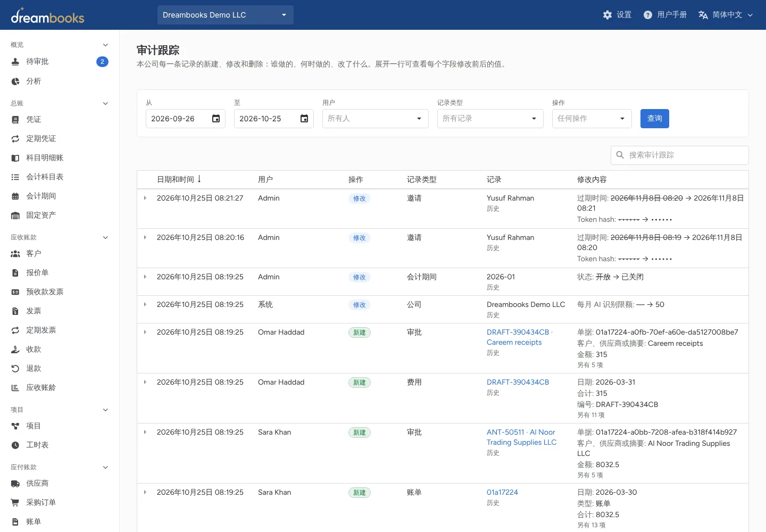Click the 固定资产 icon in sidebar
The image size is (766, 532).
(15, 215)
